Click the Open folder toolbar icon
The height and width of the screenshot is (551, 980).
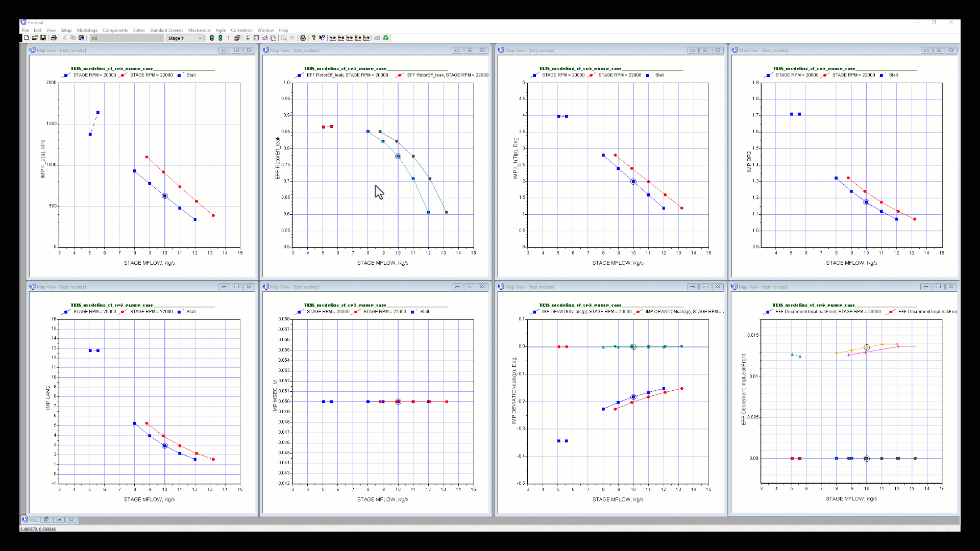[x=35, y=38]
